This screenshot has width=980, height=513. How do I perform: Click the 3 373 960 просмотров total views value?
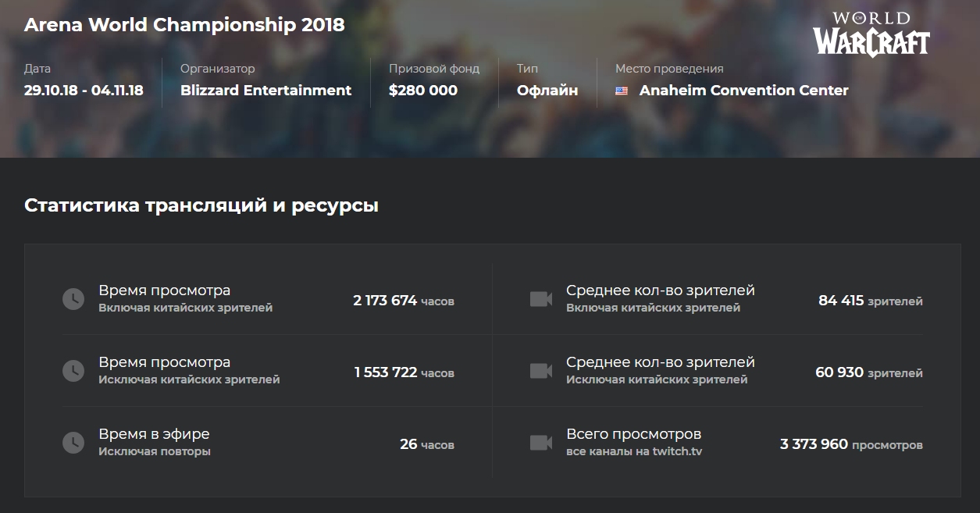pyautogui.click(x=851, y=444)
